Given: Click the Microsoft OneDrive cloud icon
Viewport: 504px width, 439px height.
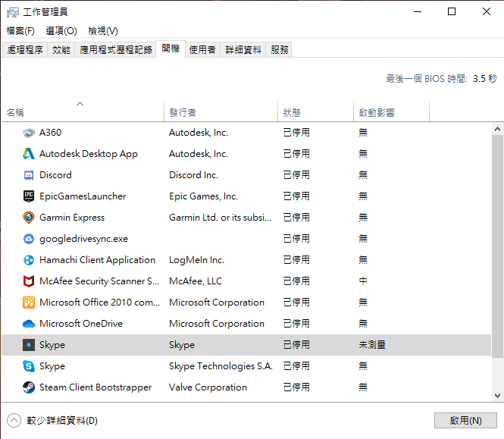Looking at the screenshot, I should coord(29,324).
